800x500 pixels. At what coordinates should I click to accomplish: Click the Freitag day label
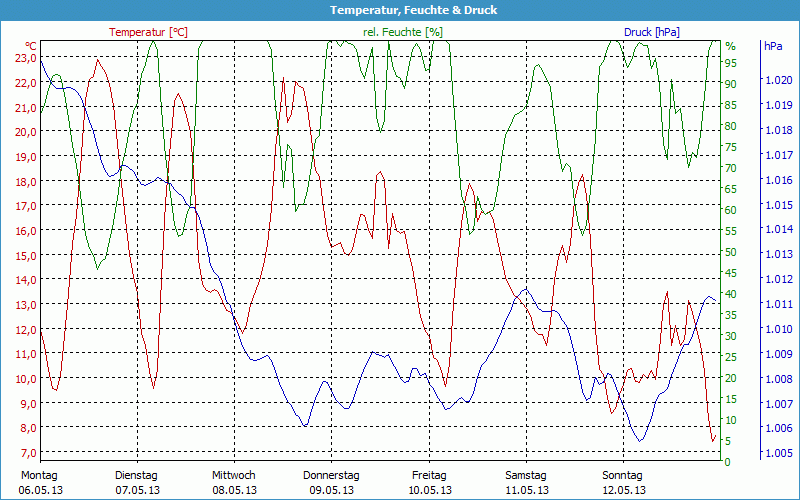(429, 476)
